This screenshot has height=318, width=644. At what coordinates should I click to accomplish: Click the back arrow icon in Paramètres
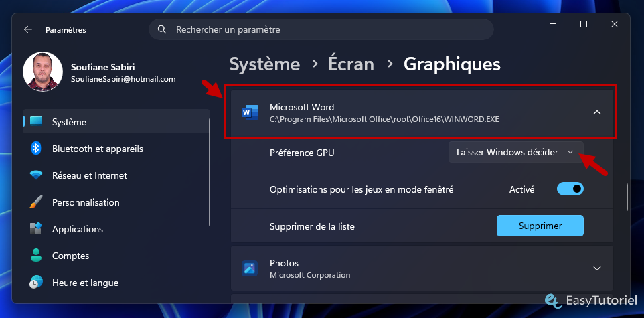tap(28, 29)
